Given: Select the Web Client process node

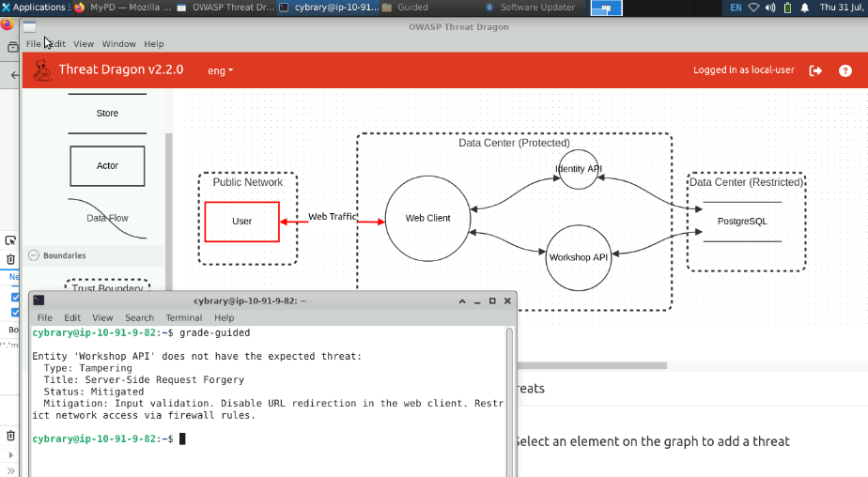Looking at the screenshot, I should [427, 218].
